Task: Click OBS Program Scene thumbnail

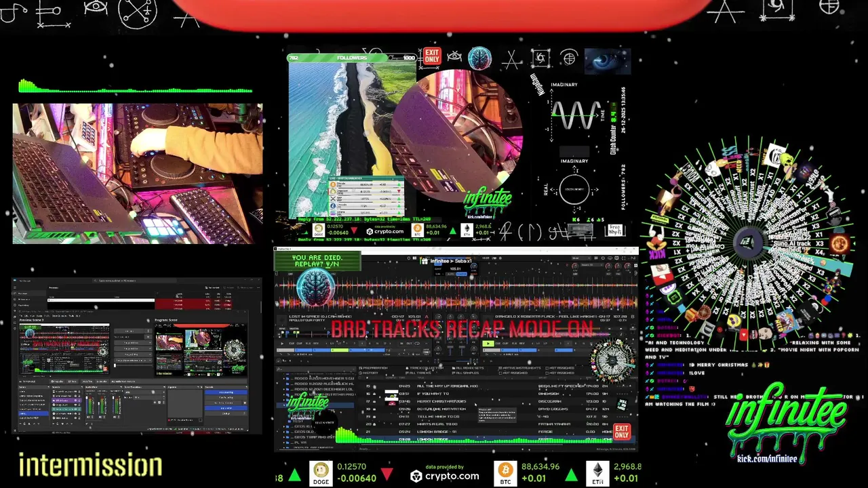Action: (x=201, y=350)
